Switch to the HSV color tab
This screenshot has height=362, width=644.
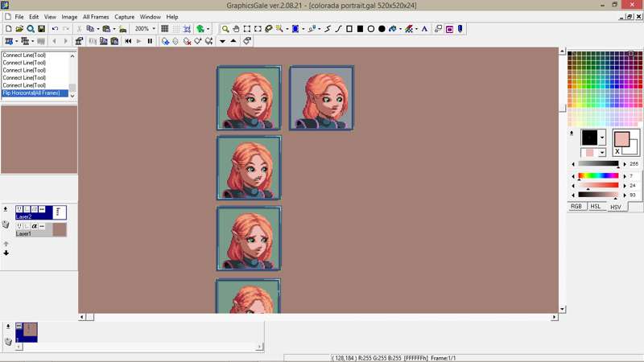pyautogui.click(x=616, y=207)
